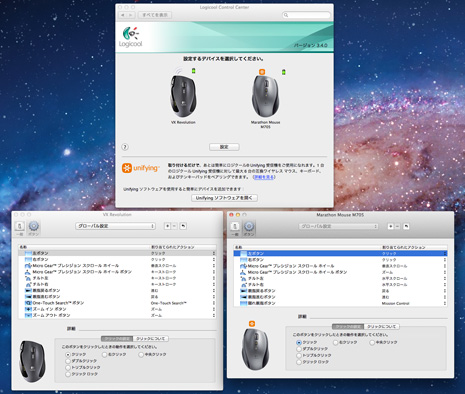The height and width of the screenshot is (394, 465).
Task: Open help with the question mark button
Action: pos(125,147)
